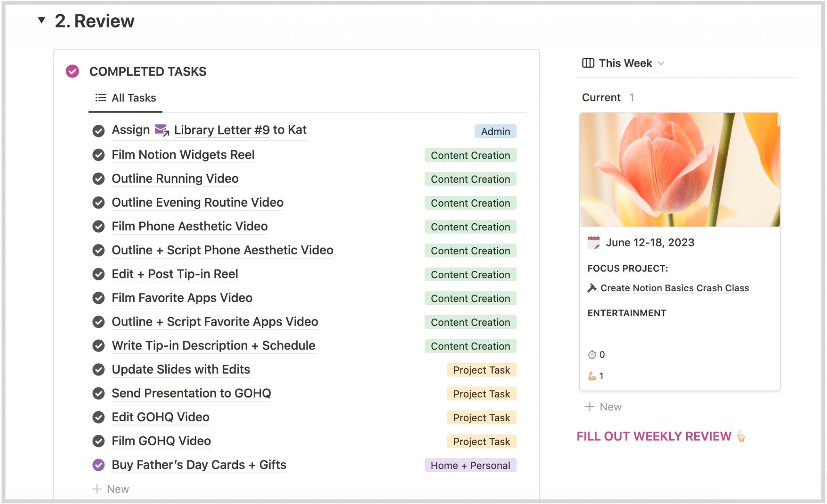827x504 pixels.
Task: Collapse the 2. Review section triangle
Action: click(41, 20)
